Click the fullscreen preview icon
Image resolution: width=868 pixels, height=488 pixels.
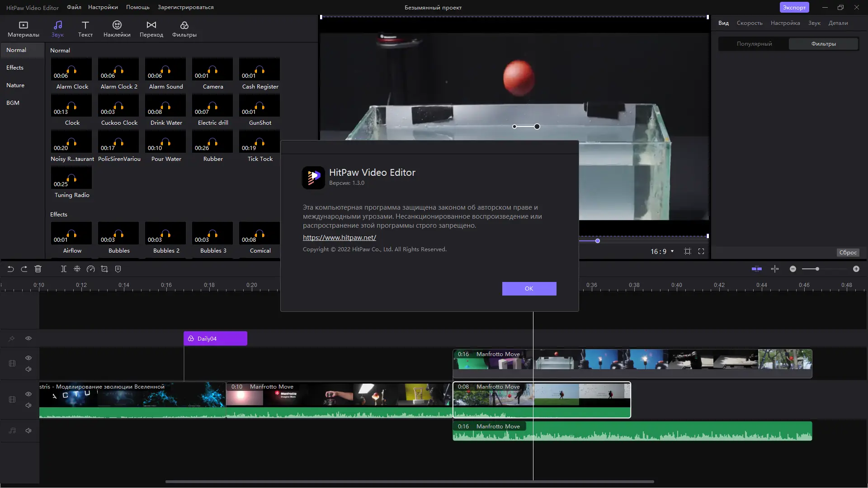coord(701,251)
